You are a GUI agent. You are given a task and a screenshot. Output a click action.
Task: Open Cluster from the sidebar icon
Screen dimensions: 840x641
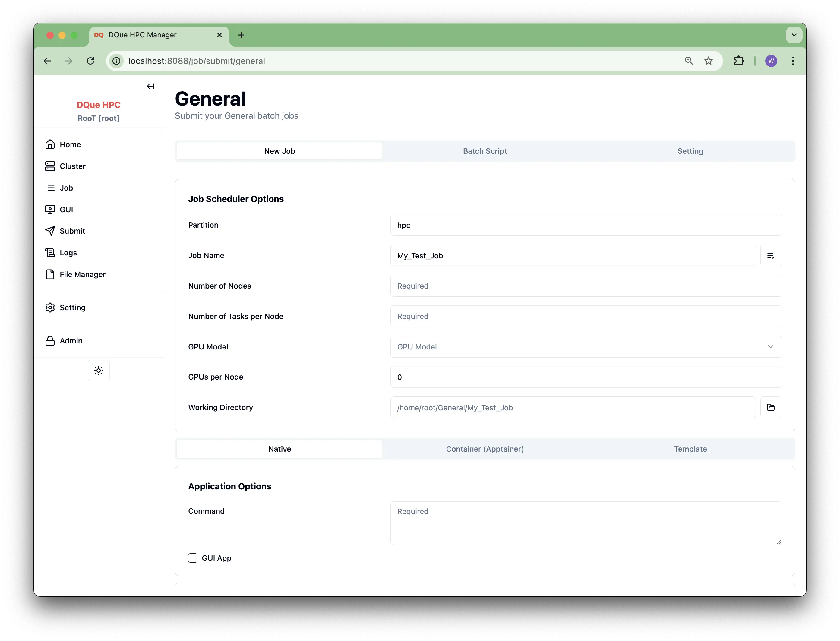(x=51, y=166)
